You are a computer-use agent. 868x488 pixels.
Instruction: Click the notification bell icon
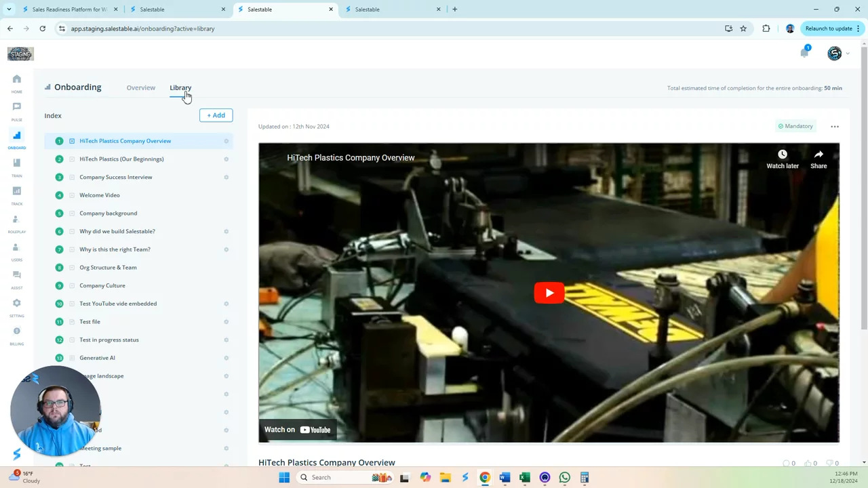[x=804, y=54]
